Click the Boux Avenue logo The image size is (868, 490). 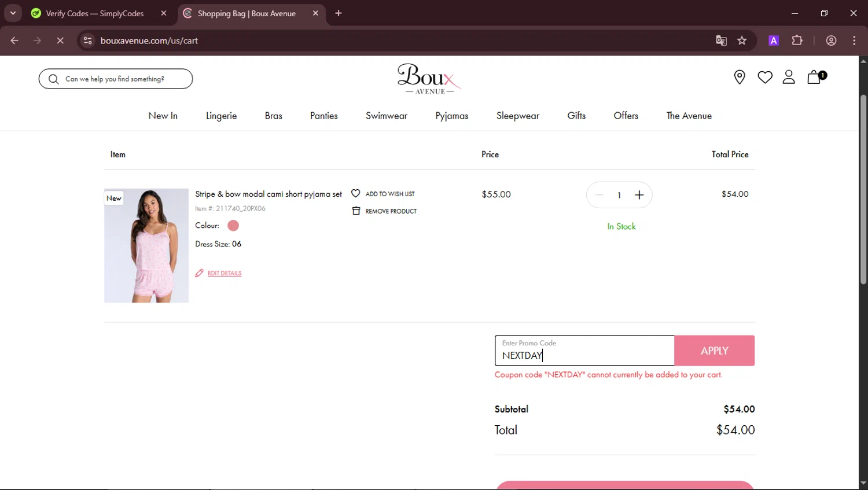coord(429,79)
